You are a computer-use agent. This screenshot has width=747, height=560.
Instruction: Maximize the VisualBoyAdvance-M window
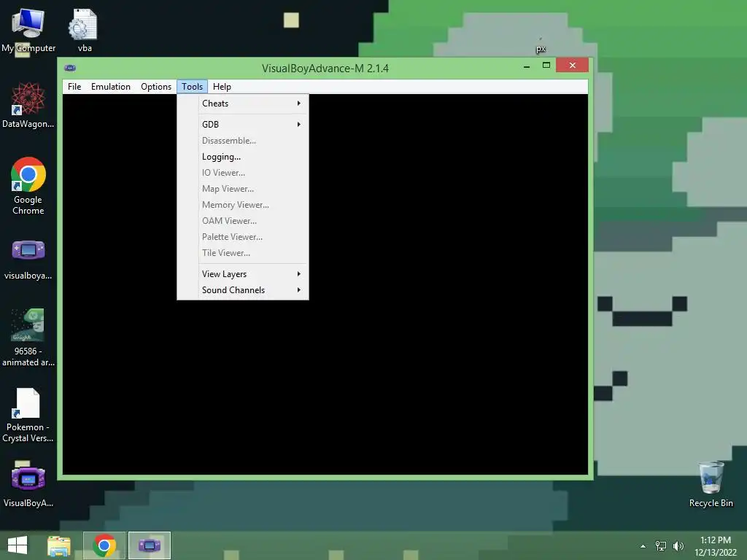[546, 65]
